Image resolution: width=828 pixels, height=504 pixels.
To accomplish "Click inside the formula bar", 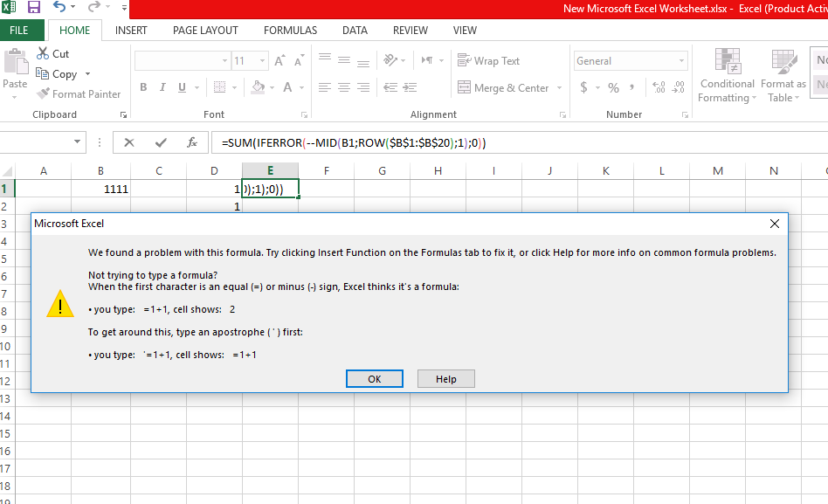I will [520, 142].
